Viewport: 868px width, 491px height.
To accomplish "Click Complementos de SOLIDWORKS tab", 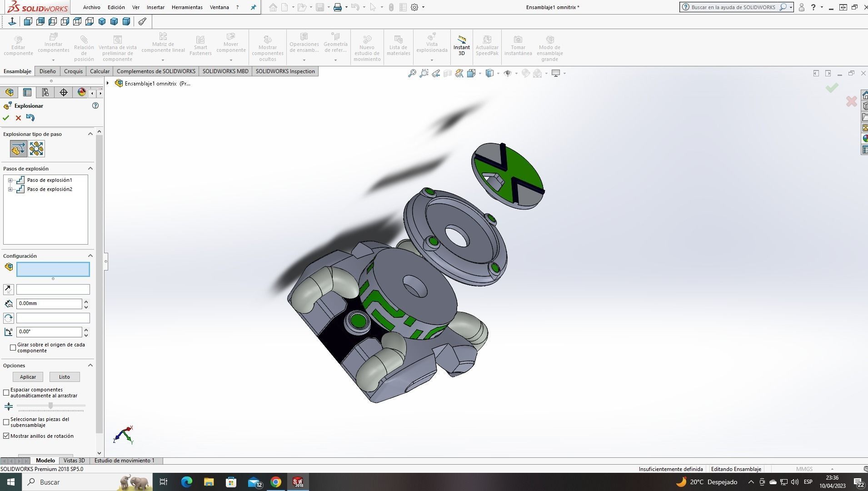I will [156, 71].
